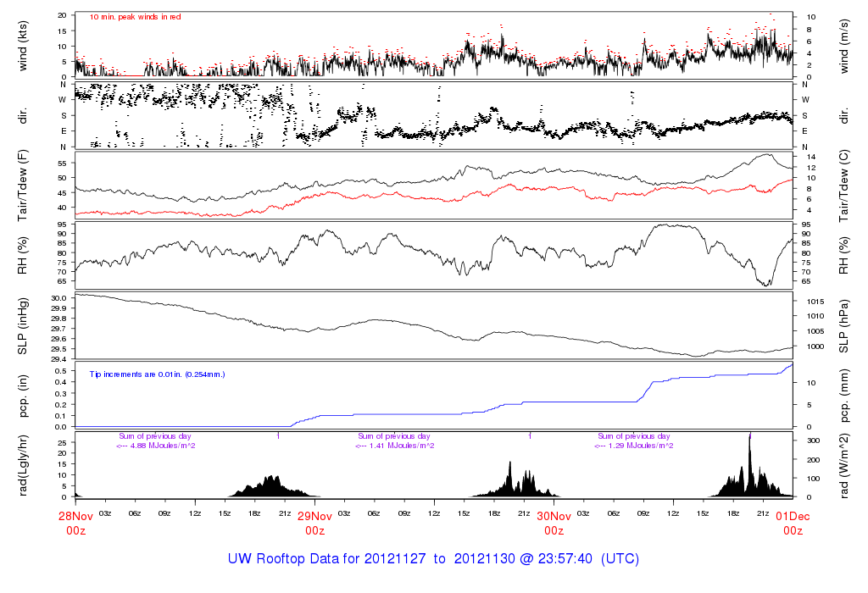This screenshot has height=593, width=868.
Task: Click the 'SLP (hPa)' axis label
Action: point(843,326)
